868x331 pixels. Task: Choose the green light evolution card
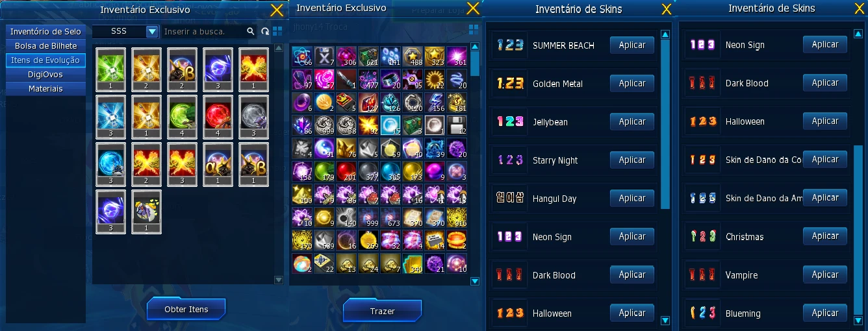110,68
